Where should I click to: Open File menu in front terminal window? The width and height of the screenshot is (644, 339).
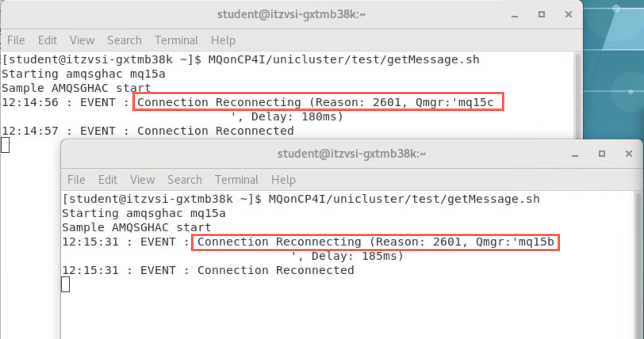coord(76,180)
